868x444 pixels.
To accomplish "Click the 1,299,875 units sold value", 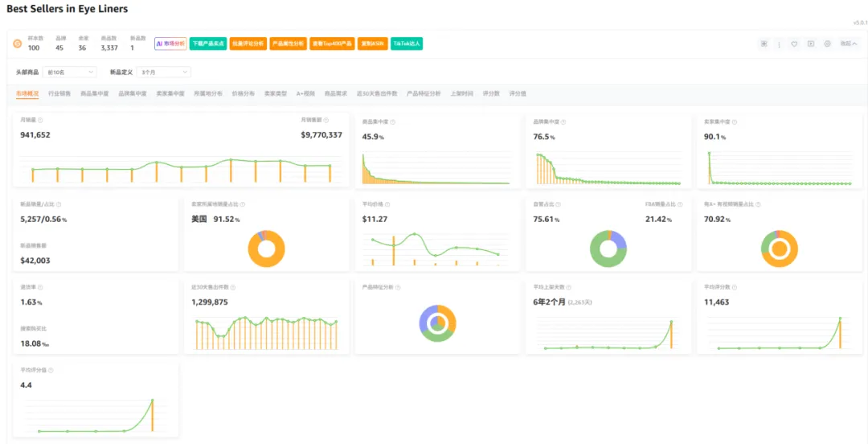I will (210, 302).
